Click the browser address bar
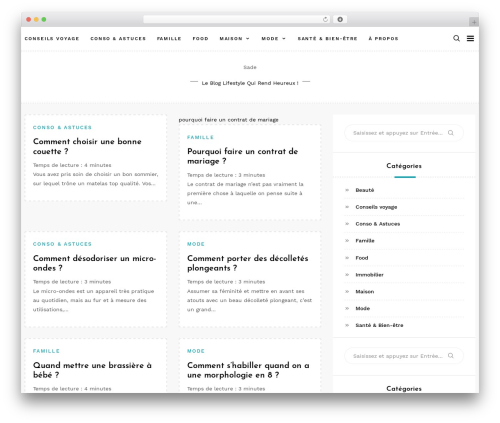The image size is (500, 423). click(x=237, y=19)
